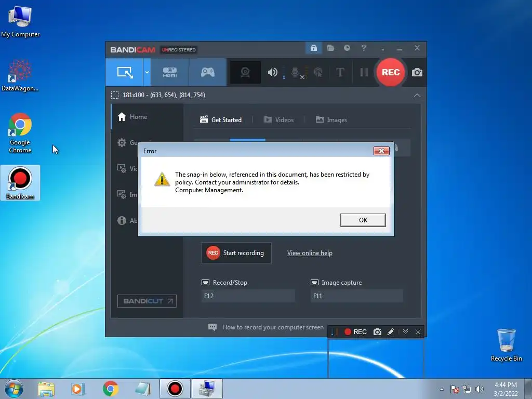
Task: Open output folder icon in title bar
Action: (x=330, y=48)
